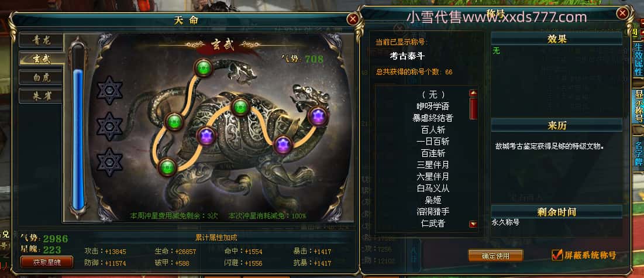The height and width of the screenshot is (278, 644).
Task: Close the 称号 title window
Action: click(x=622, y=13)
